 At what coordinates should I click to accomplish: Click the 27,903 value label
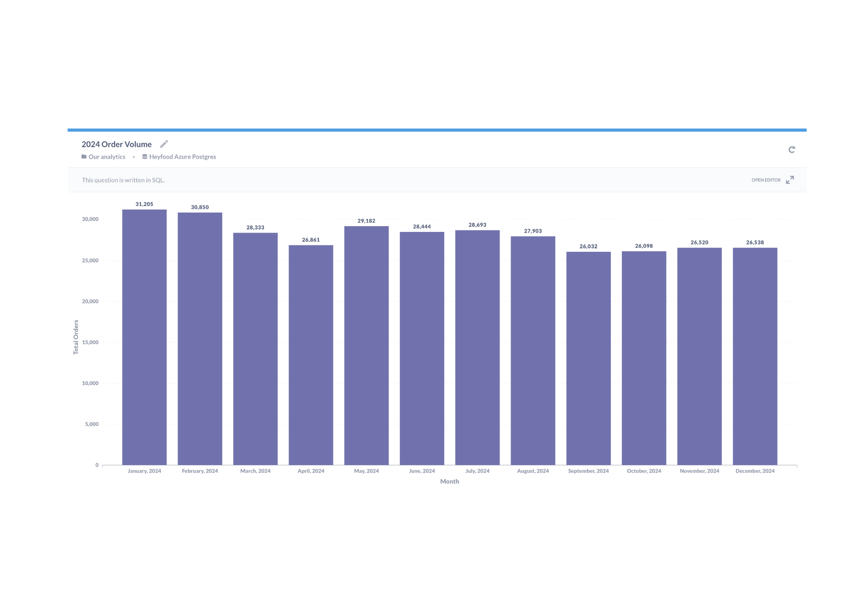point(533,231)
